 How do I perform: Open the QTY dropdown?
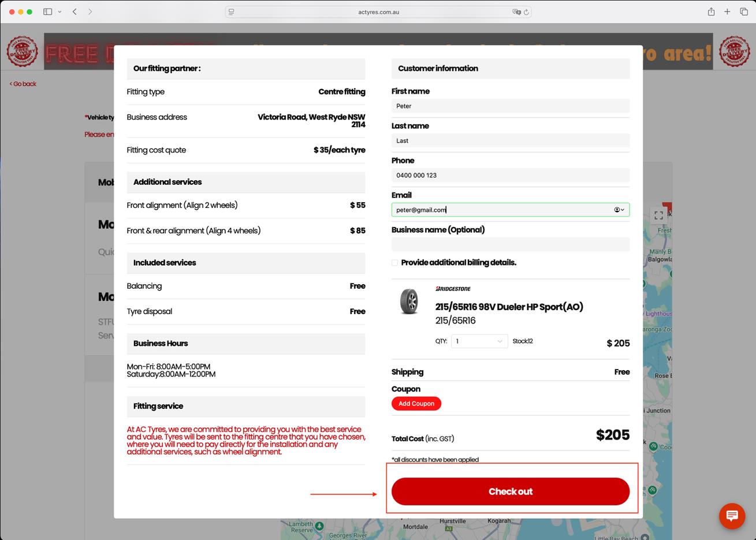479,341
